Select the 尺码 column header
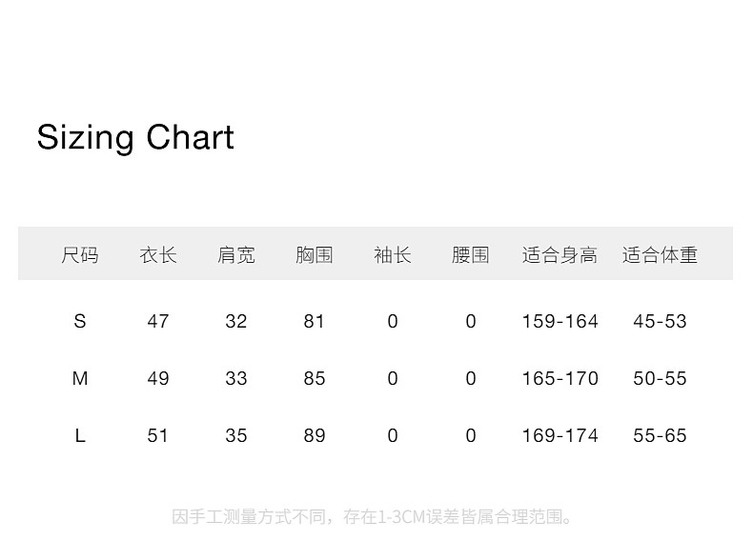 pos(80,255)
